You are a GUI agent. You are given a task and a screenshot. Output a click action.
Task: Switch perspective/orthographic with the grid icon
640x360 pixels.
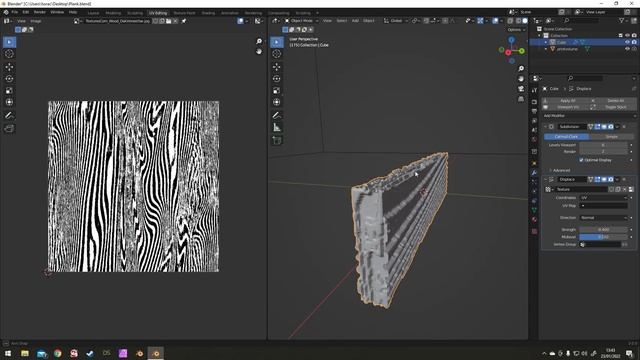(521, 99)
